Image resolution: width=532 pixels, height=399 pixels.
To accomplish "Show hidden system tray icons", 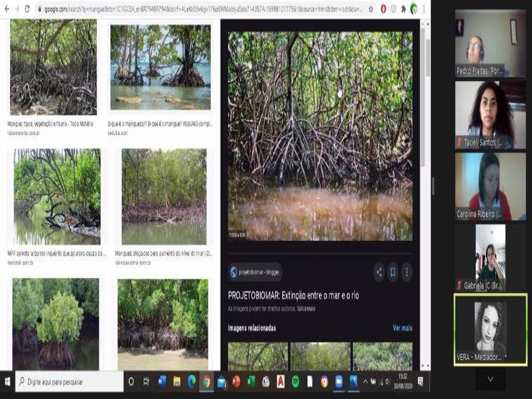I will click(365, 382).
